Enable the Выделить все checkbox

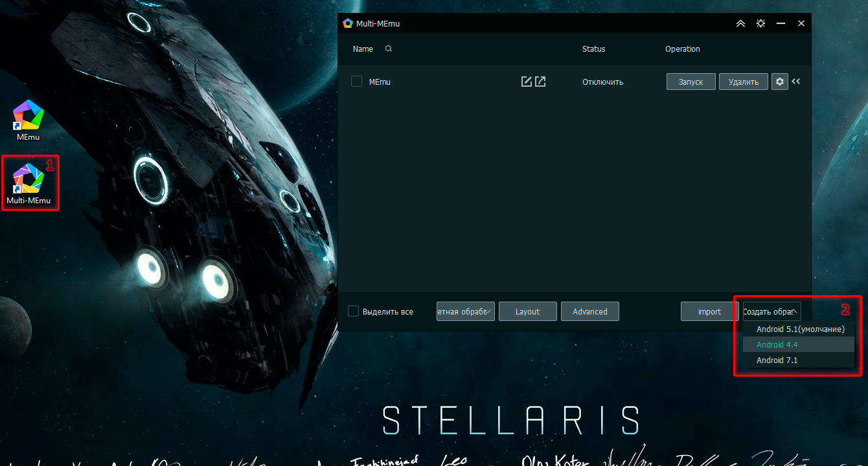pos(354,311)
